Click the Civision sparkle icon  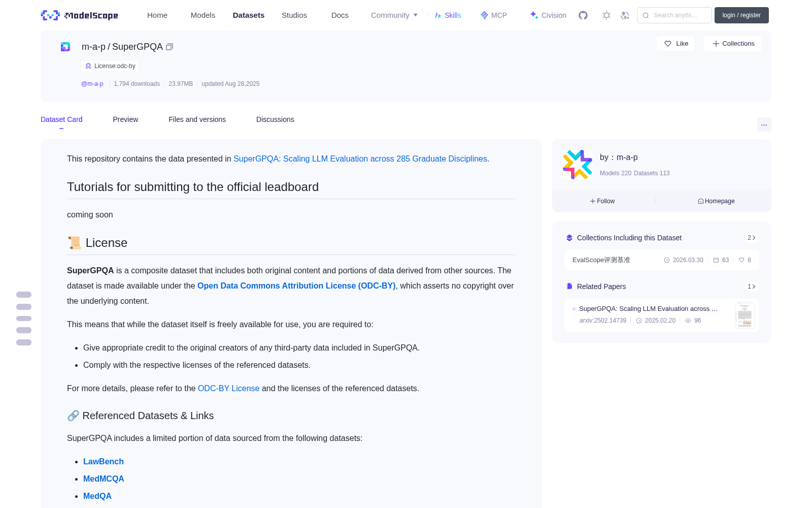coord(534,15)
